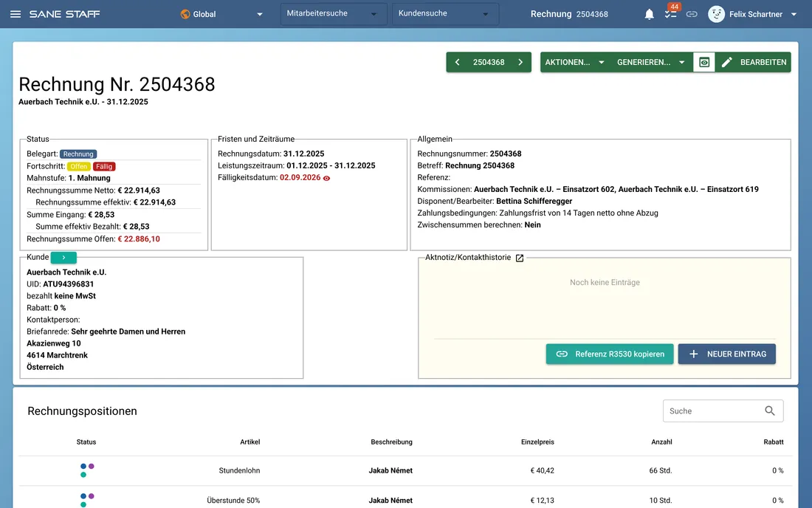Click the Offen status badge
The image size is (812, 508).
pos(79,166)
